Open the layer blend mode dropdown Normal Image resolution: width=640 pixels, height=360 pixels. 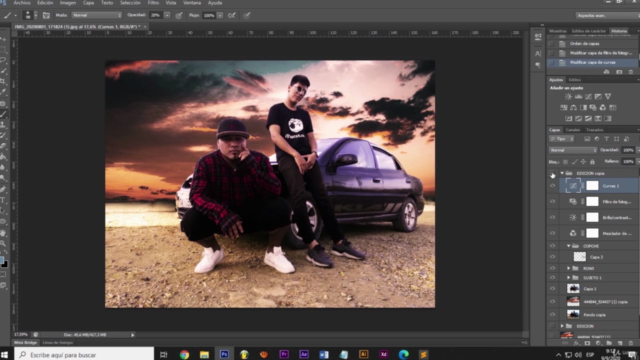click(572, 150)
